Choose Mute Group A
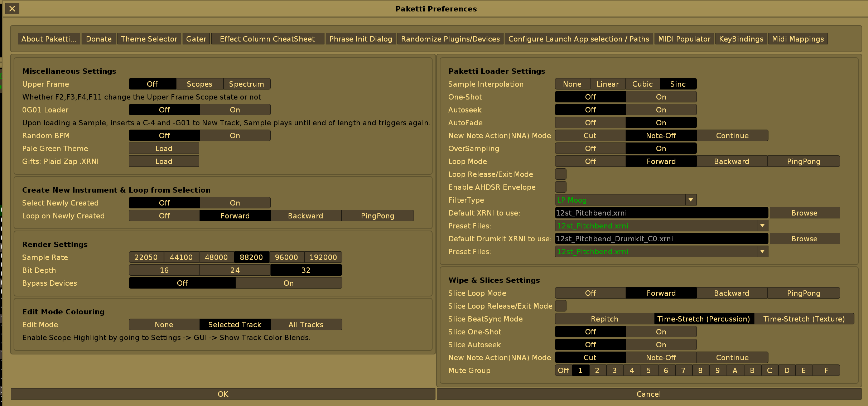868x406 pixels. (735, 371)
